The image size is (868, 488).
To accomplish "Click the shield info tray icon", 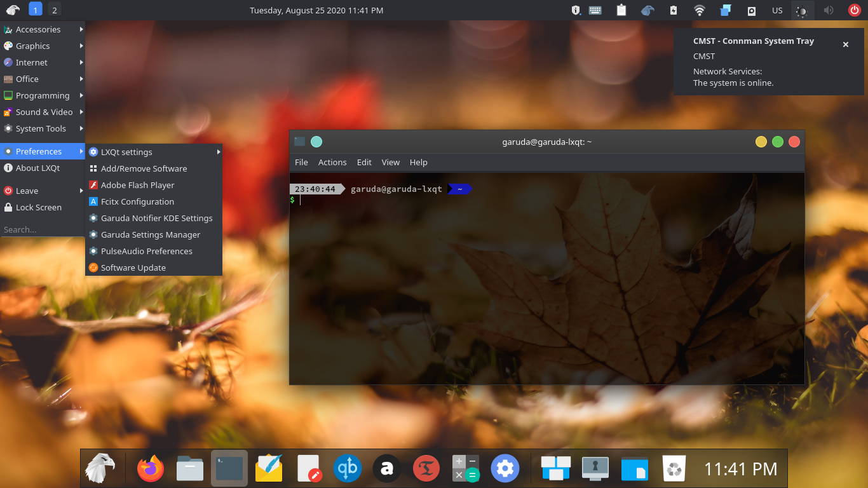I will point(576,10).
